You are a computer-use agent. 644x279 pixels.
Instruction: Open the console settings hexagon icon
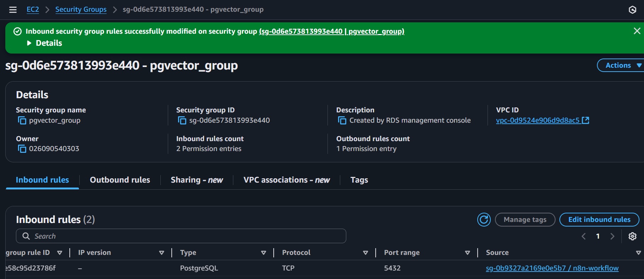pos(632,10)
